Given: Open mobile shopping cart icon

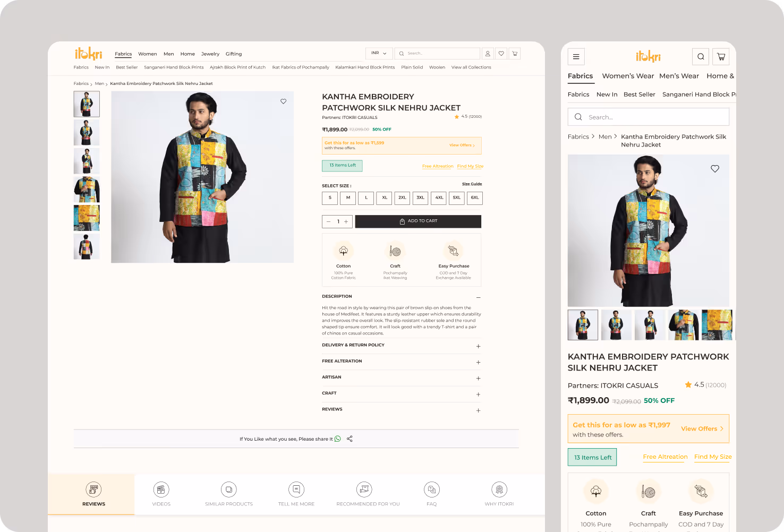Looking at the screenshot, I should coord(721,57).
